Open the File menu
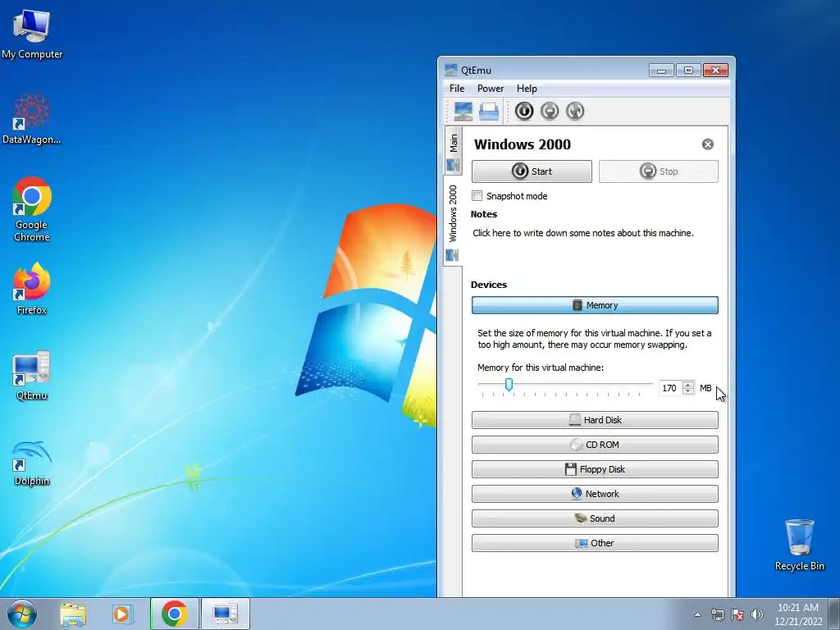The height and width of the screenshot is (630, 840). coord(457,89)
